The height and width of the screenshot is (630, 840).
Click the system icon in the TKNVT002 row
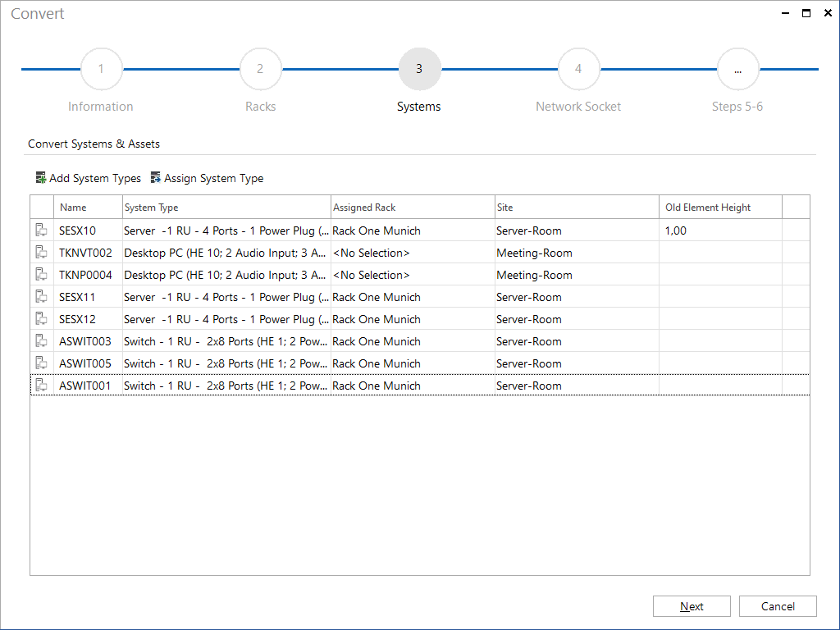(x=41, y=253)
